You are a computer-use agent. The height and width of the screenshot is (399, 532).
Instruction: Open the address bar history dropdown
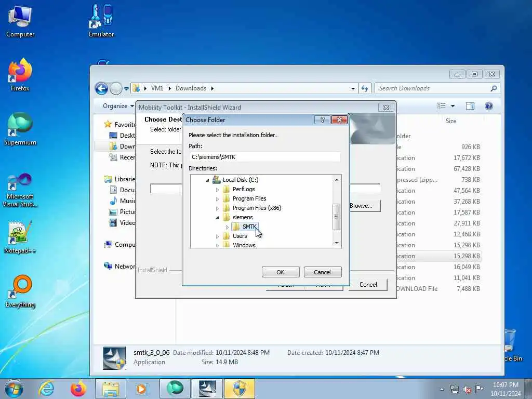[353, 88]
